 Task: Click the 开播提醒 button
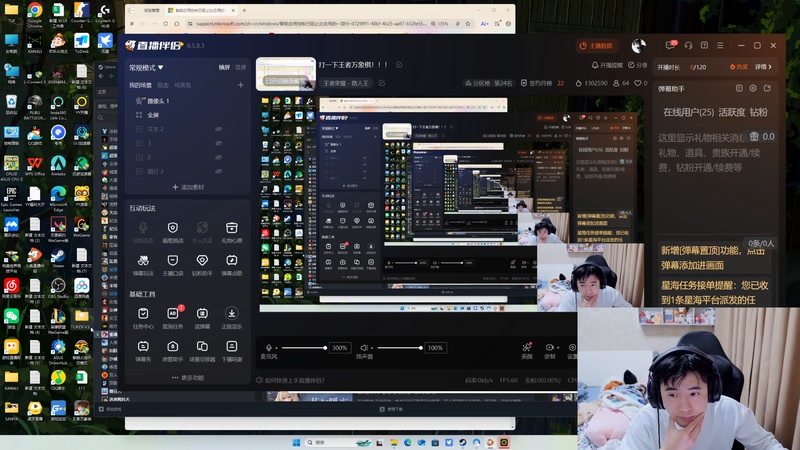[607, 65]
